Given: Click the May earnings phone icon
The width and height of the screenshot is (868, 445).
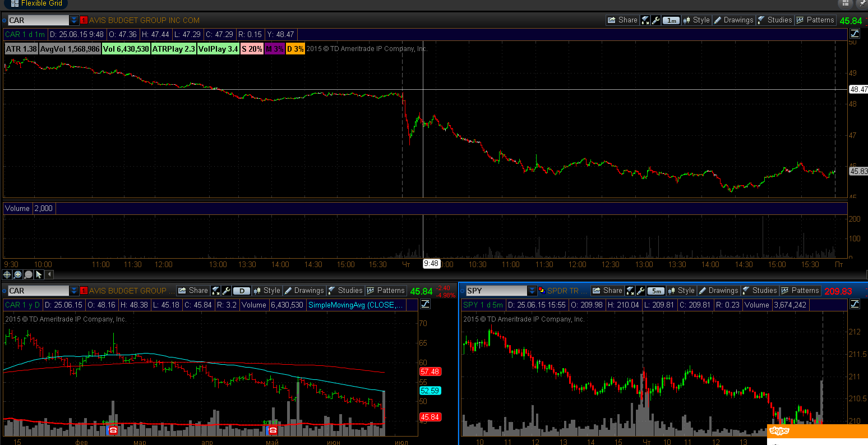Looking at the screenshot, I should click(272, 430).
